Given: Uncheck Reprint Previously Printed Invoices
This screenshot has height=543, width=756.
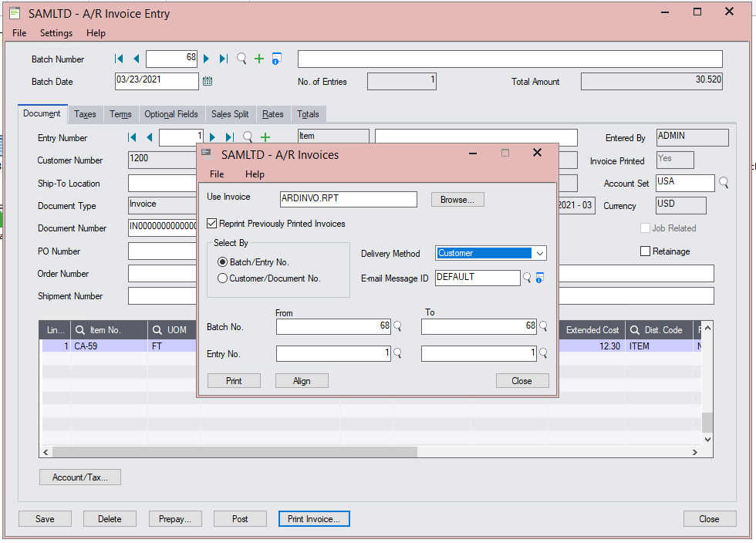Looking at the screenshot, I should coord(211,223).
